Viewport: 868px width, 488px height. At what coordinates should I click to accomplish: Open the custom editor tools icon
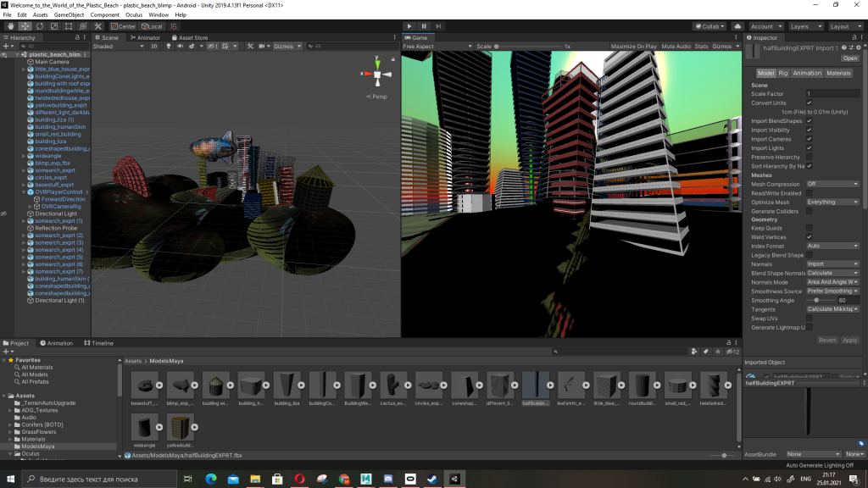pyautogui.click(x=98, y=26)
